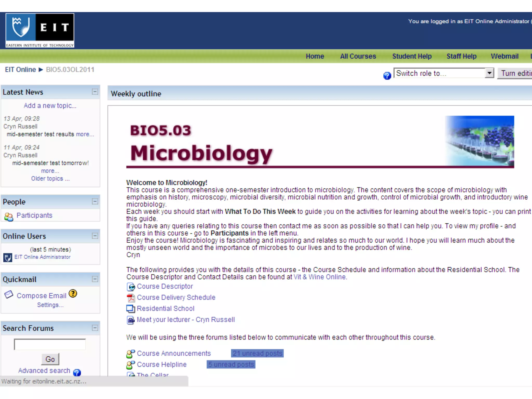The width and height of the screenshot is (532, 399).
Task: Click the Course Announcements forum icon
Action: (x=131, y=354)
